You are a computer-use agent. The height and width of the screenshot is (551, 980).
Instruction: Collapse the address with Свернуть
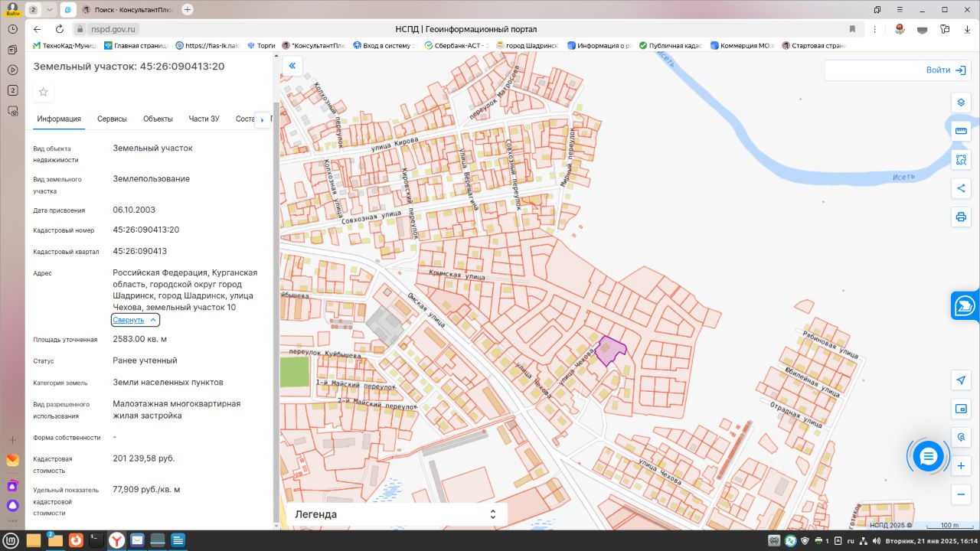[136, 320]
